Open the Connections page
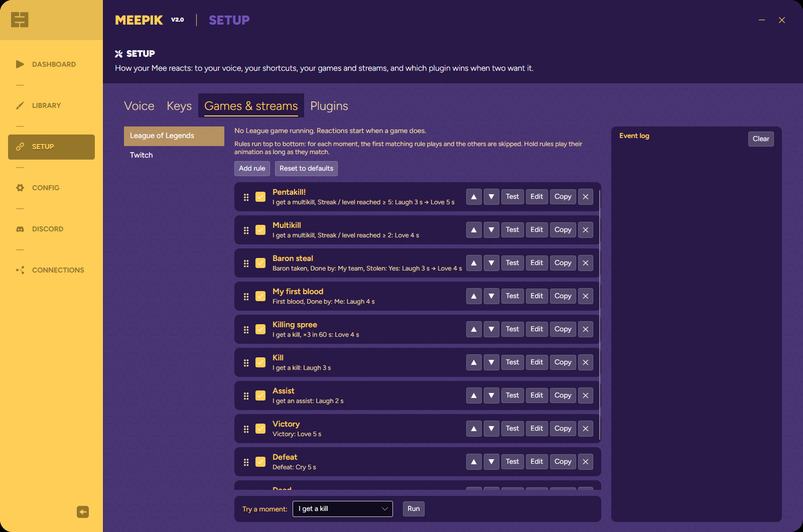The width and height of the screenshot is (803, 532). 51,270
